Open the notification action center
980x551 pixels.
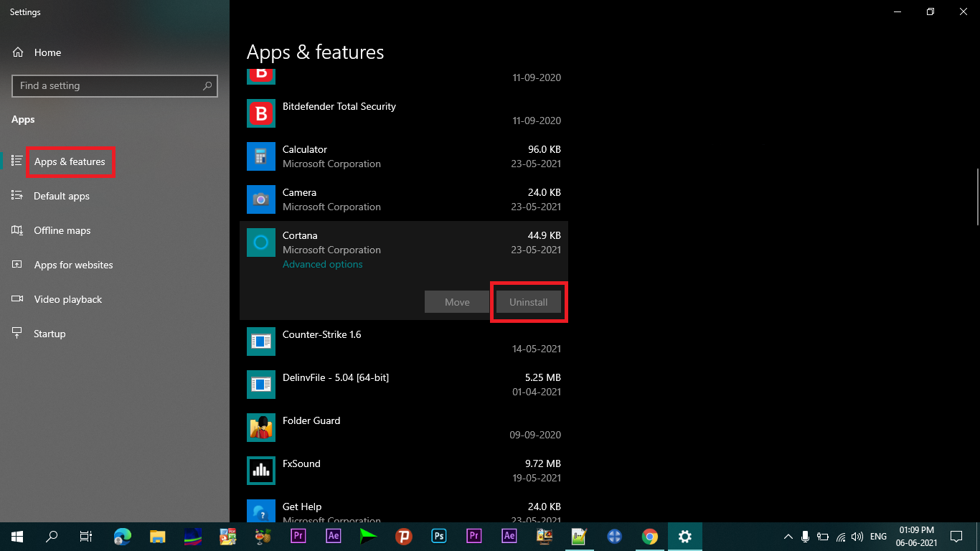tap(956, 536)
